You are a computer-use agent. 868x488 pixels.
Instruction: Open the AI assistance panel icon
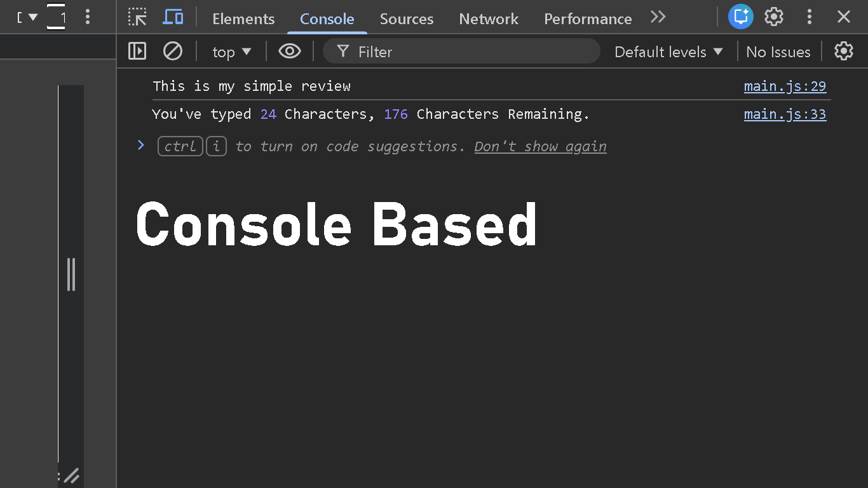click(x=740, y=17)
